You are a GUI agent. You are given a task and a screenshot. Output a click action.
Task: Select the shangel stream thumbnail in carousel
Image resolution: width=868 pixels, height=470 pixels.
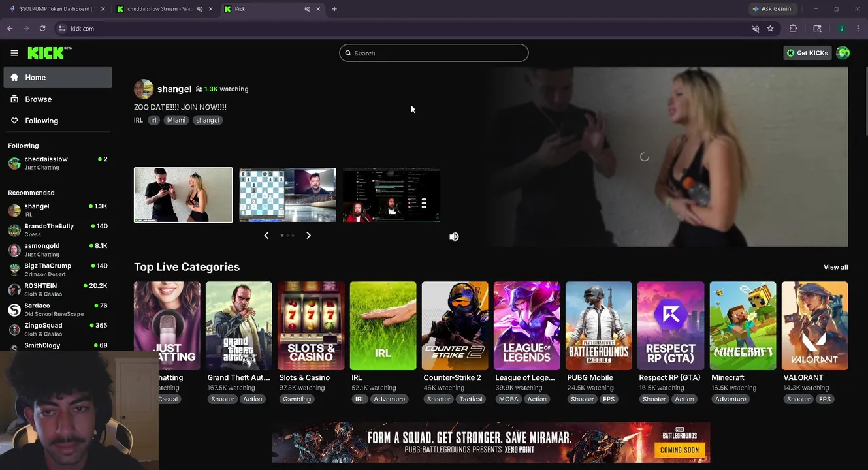point(183,195)
